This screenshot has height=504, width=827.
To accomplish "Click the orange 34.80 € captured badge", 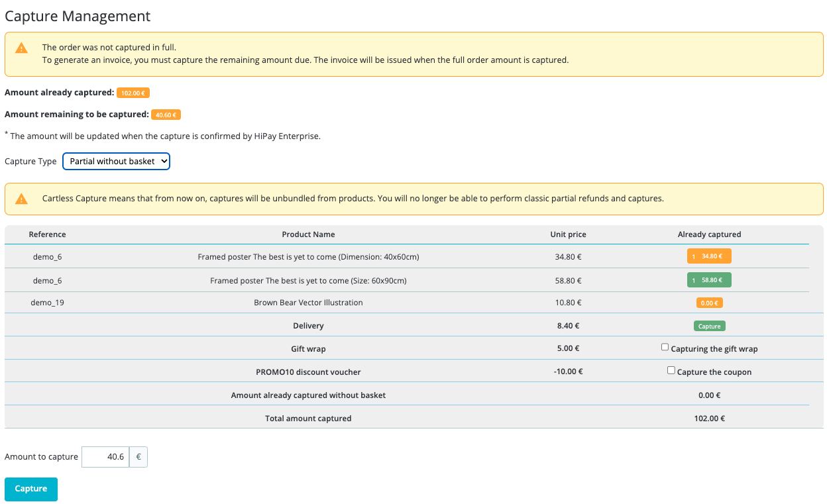I will (x=709, y=256).
